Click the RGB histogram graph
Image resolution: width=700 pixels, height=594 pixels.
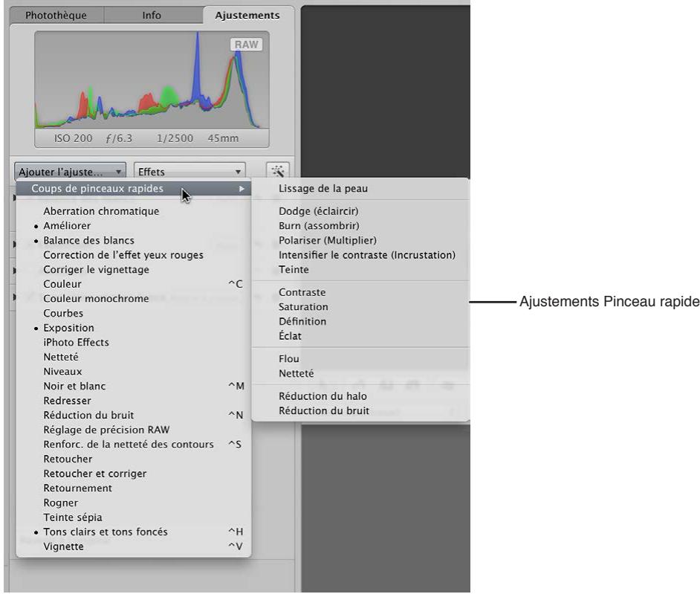(x=152, y=80)
